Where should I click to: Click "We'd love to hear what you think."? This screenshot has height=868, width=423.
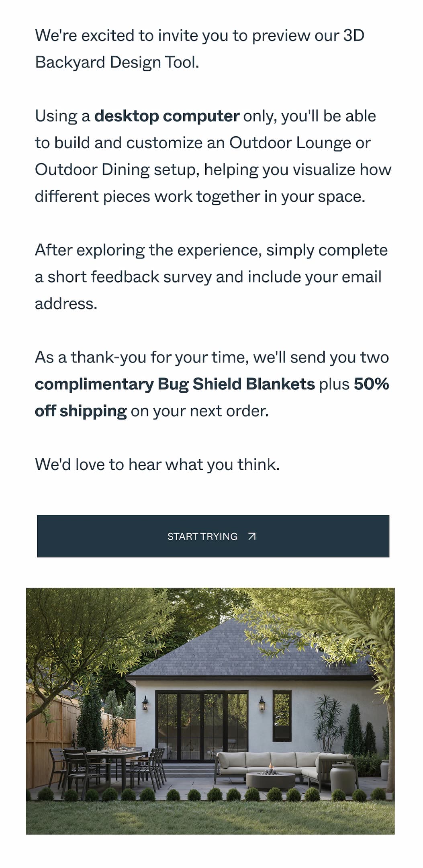pos(157,465)
